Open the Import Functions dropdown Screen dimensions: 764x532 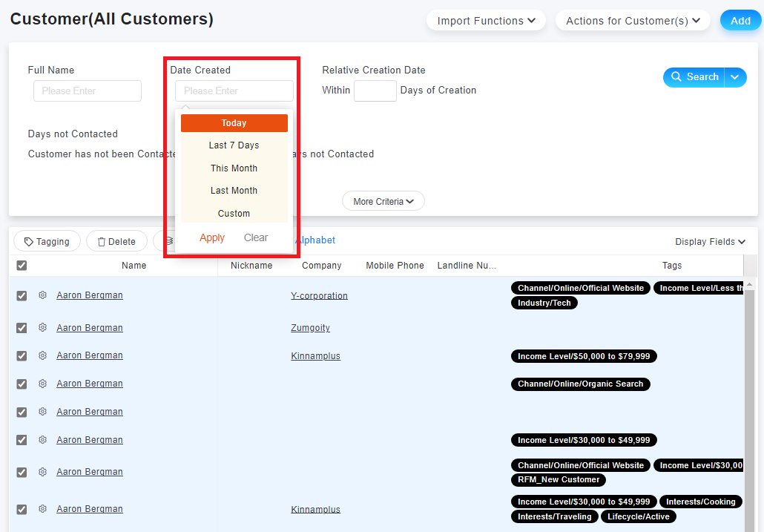tap(486, 21)
